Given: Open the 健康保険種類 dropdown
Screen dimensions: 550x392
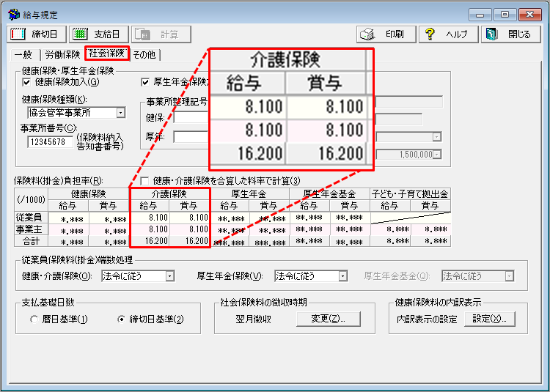Looking at the screenshot, I should pos(120,113).
